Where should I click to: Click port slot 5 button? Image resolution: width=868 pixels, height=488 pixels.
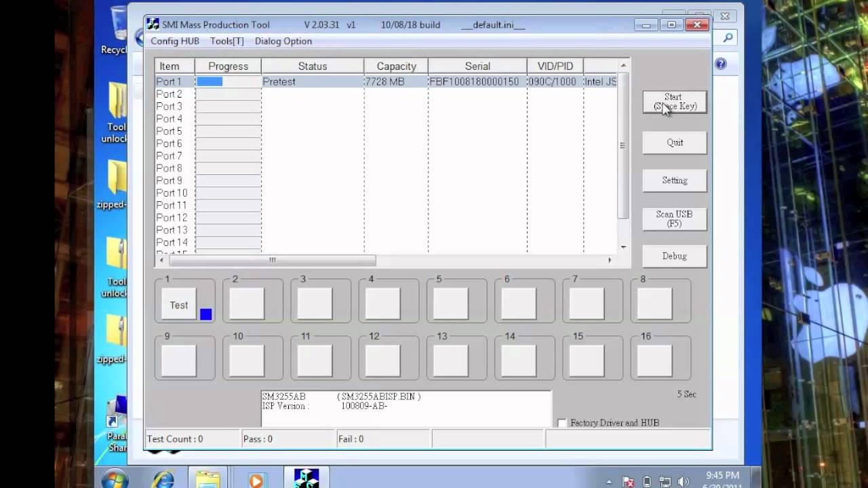[x=451, y=304]
